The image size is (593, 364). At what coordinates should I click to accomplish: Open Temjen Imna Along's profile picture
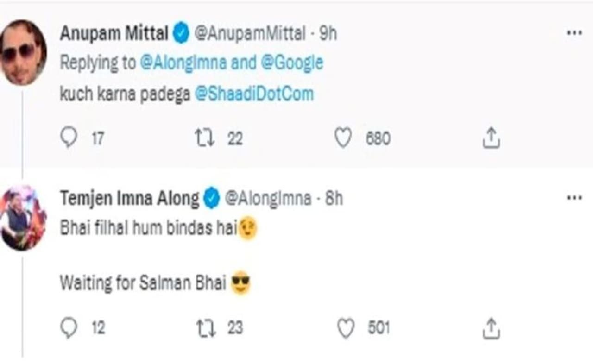(23, 218)
